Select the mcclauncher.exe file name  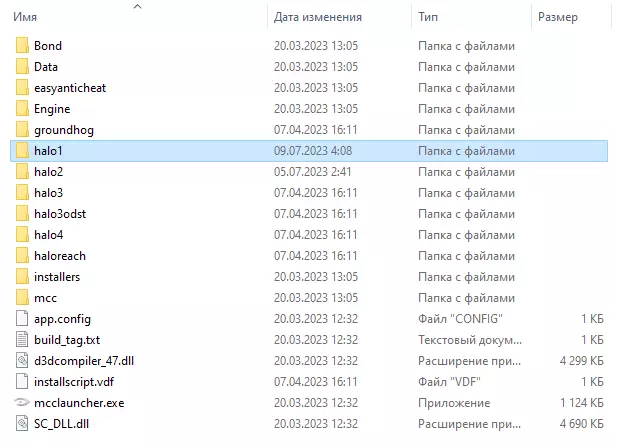point(79,403)
